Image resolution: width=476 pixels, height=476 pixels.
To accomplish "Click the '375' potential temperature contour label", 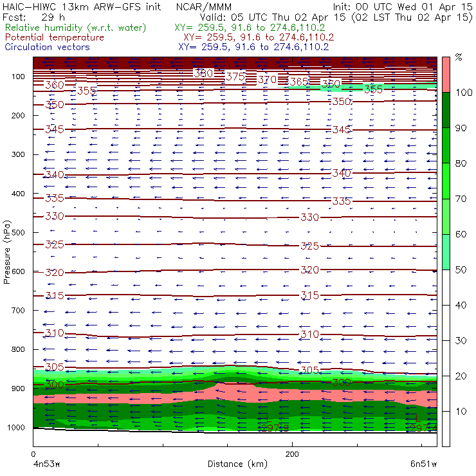I will (x=235, y=77).
